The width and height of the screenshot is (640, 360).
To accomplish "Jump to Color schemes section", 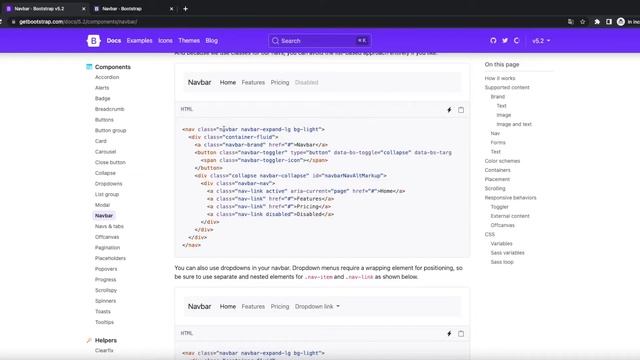I will pyautogui.click(x=502, y=161).
